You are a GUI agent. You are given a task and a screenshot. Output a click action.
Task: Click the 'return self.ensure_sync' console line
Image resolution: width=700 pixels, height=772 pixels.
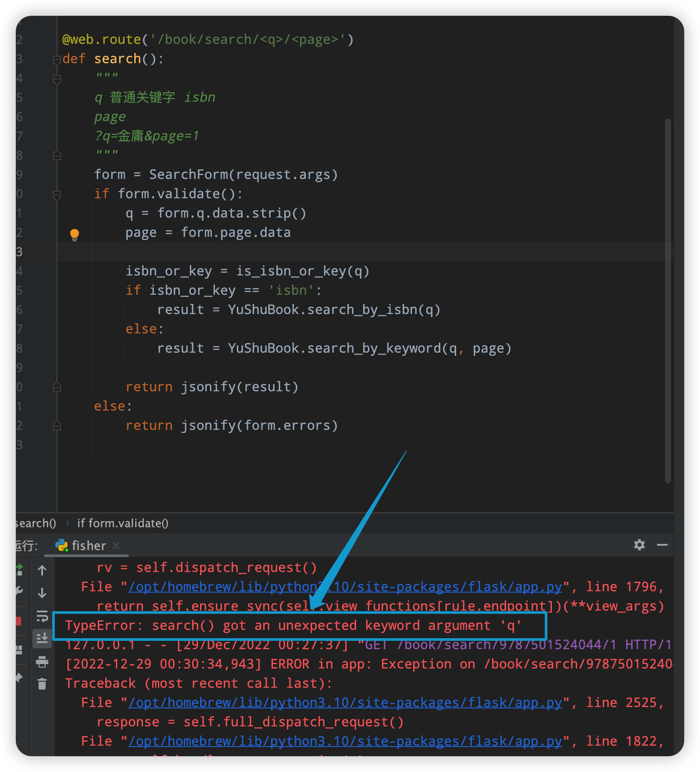pos(380,606)
